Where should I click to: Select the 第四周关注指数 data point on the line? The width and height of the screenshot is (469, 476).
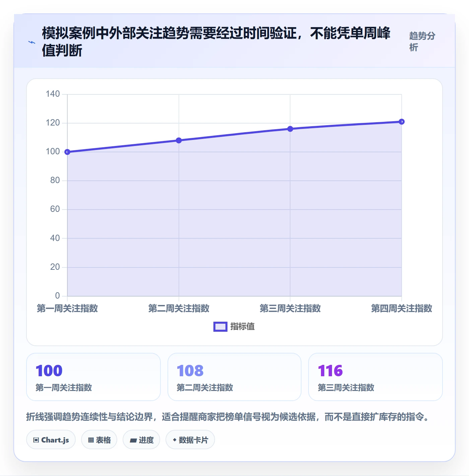coord(402,122)
